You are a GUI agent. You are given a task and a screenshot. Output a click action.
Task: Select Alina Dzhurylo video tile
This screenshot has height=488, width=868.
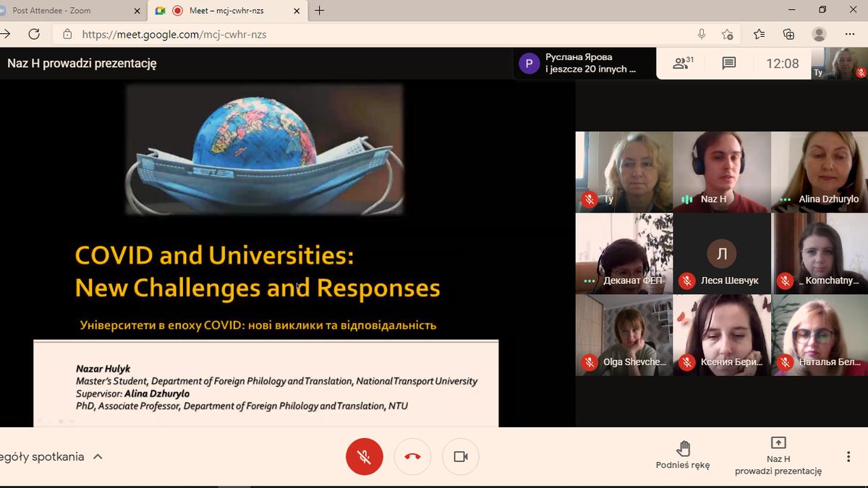tap(819, 172)
